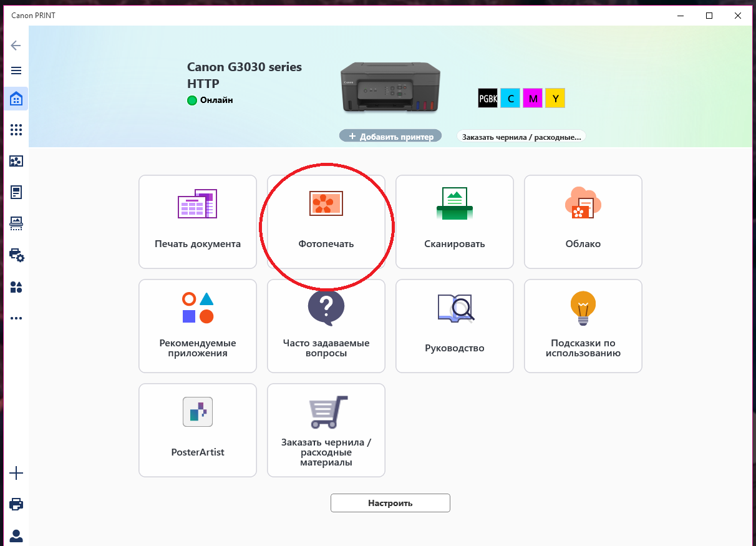This screenshot has height=546, width=756.
Task: Open the Руководство tile
Action: (x=455, y=326)
